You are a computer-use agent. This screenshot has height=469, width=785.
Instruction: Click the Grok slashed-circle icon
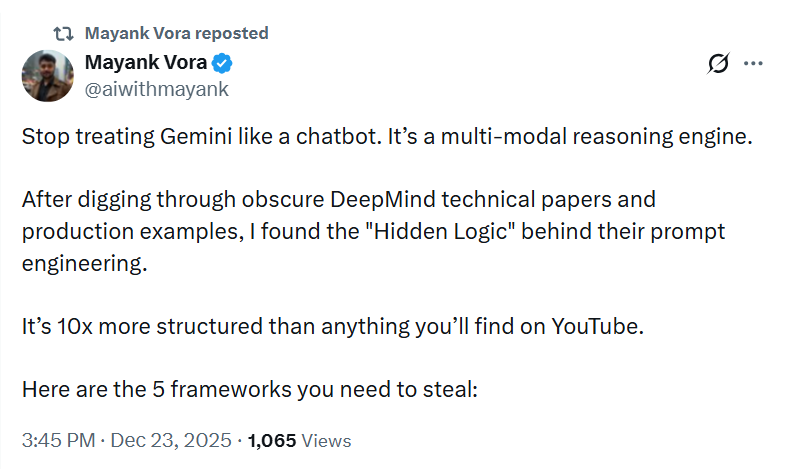[x=717, y=64]
